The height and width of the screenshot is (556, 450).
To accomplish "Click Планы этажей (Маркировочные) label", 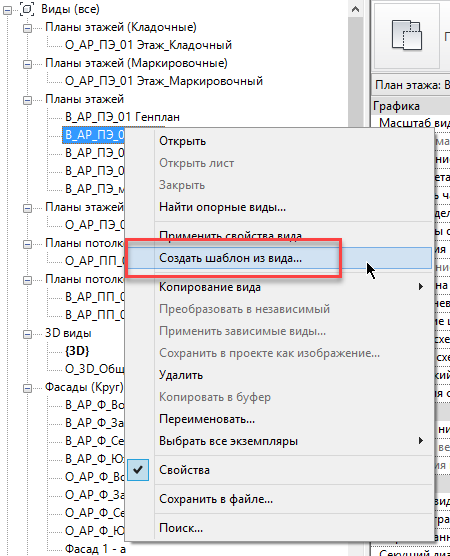I will point(137,63).
